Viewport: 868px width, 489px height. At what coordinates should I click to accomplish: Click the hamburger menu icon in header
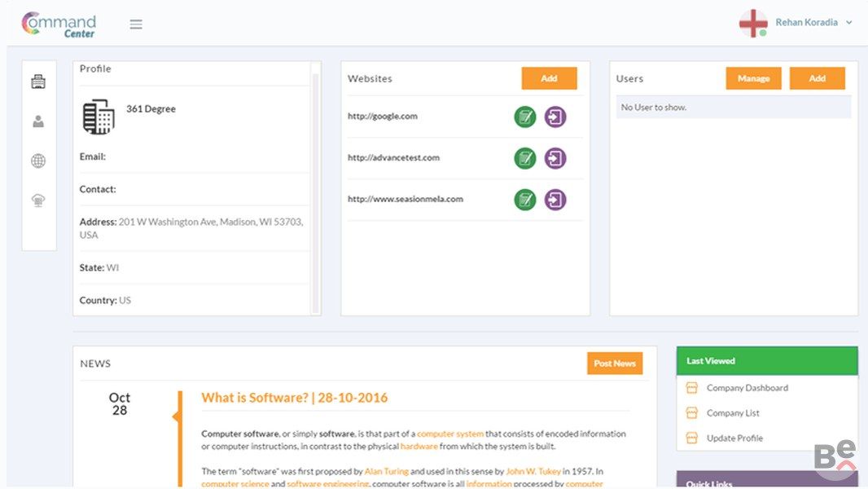(136, 24)
